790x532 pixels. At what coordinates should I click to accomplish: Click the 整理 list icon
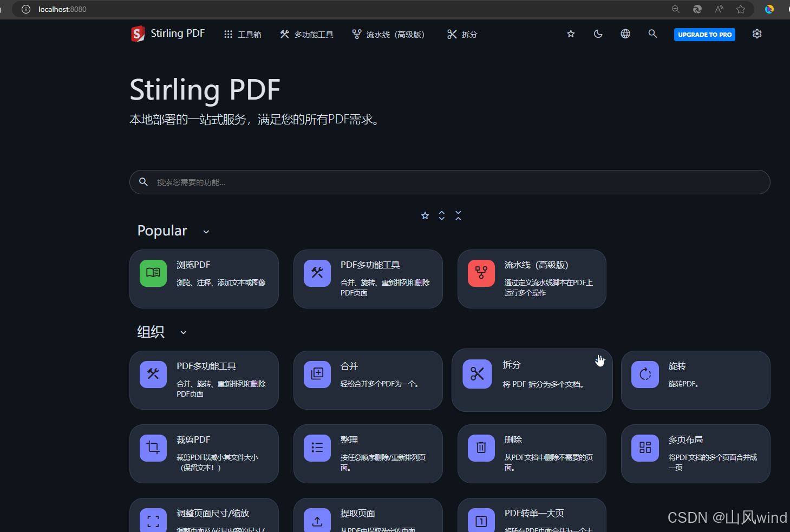(317, 448)
